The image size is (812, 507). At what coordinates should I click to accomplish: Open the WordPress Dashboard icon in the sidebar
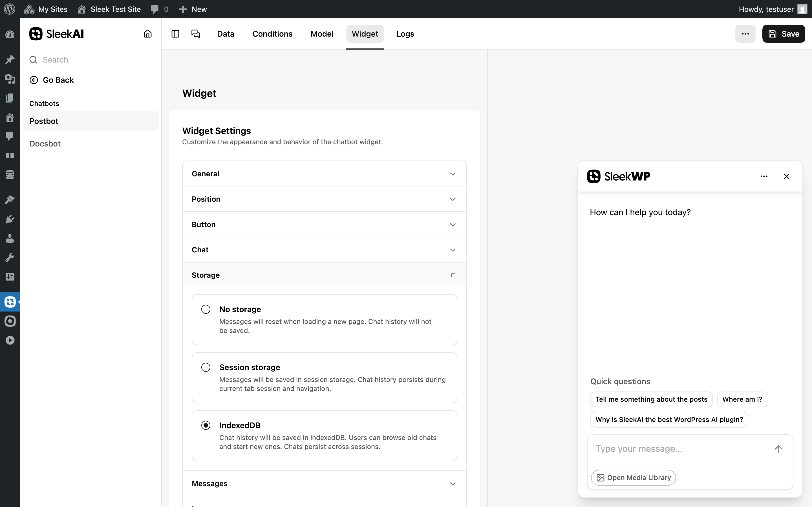[10, 34]
